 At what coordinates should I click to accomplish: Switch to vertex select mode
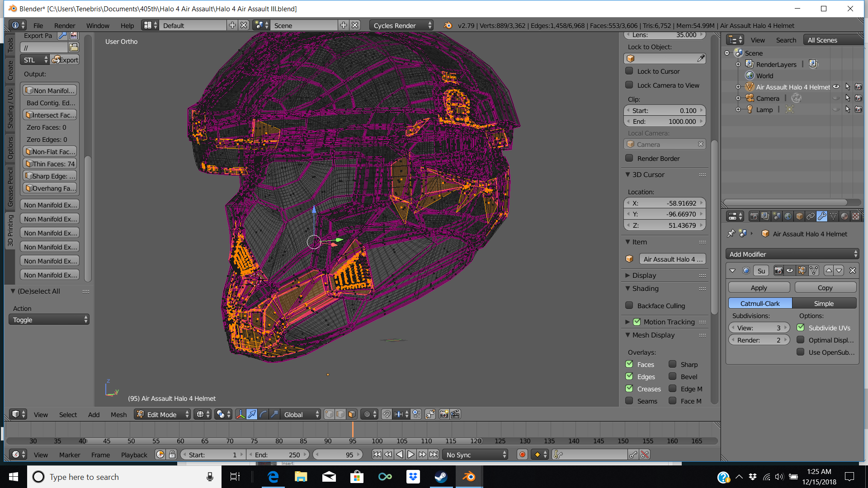(330, 414)
